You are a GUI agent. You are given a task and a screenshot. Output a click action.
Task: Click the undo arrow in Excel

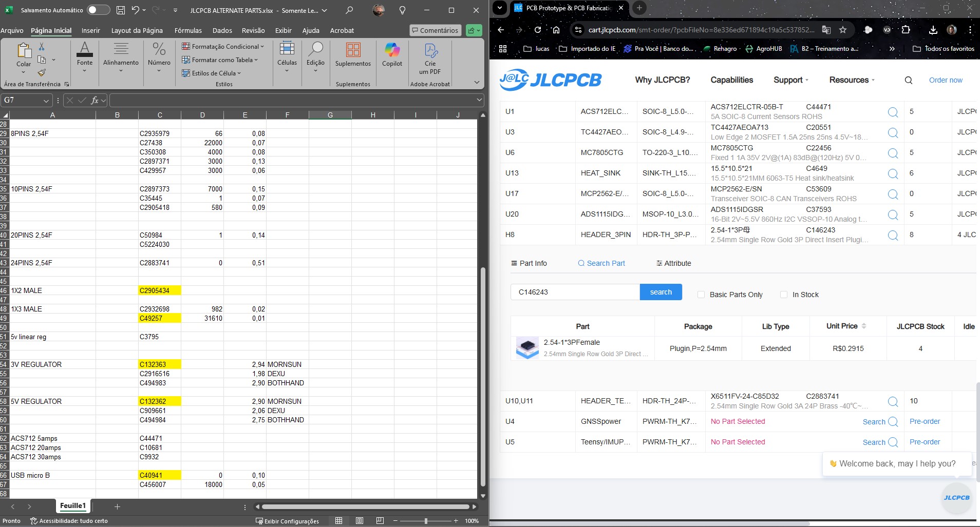point(135,10)
